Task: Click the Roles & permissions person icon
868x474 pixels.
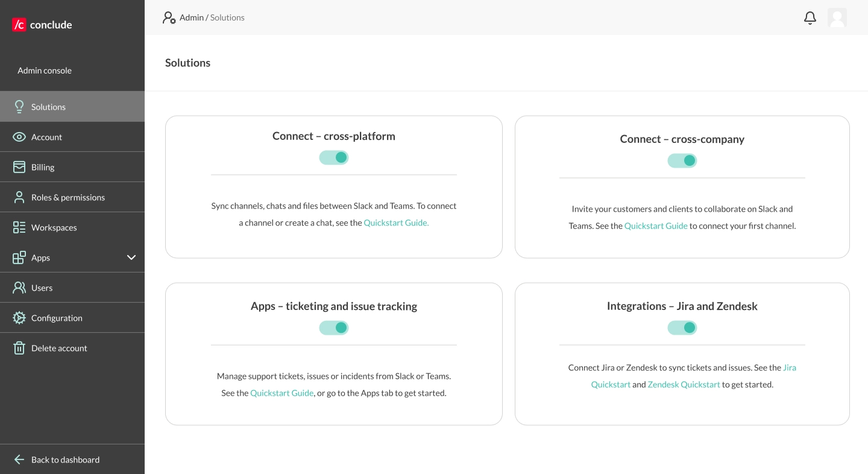Action: point(19,197)
